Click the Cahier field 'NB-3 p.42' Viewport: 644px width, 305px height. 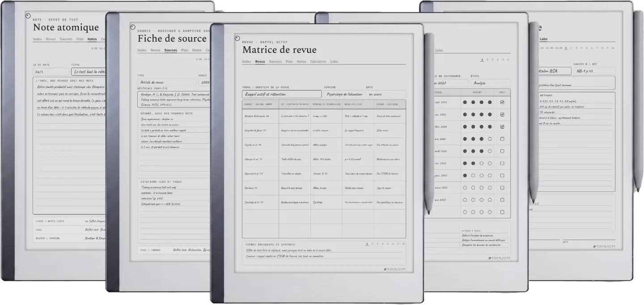point(594,71)
